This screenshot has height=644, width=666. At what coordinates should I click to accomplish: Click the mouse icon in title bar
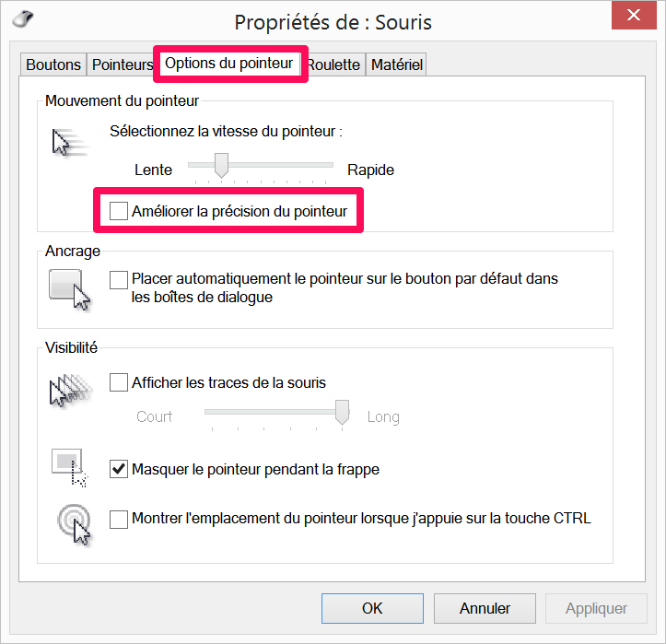[x=23, y=18]
